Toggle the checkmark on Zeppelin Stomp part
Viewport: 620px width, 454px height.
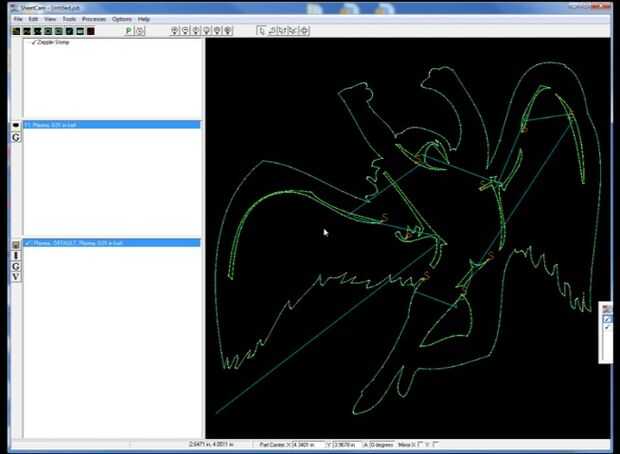click(x=34, y=42)
